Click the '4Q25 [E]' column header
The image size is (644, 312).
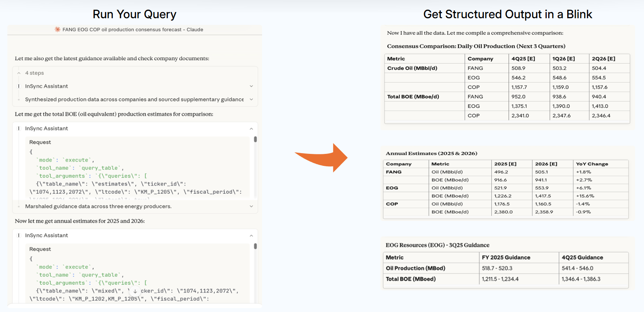523,59
